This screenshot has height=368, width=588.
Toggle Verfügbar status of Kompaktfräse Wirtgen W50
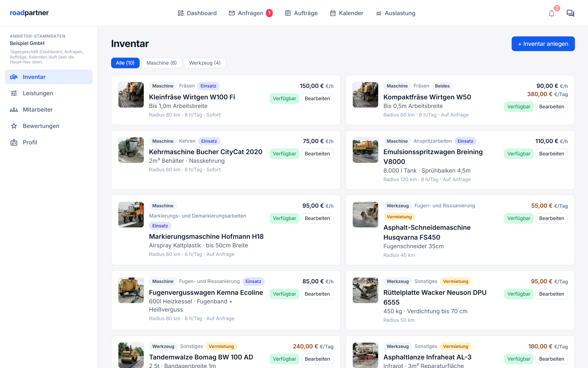pyautogui.click(x=519, y=107)
